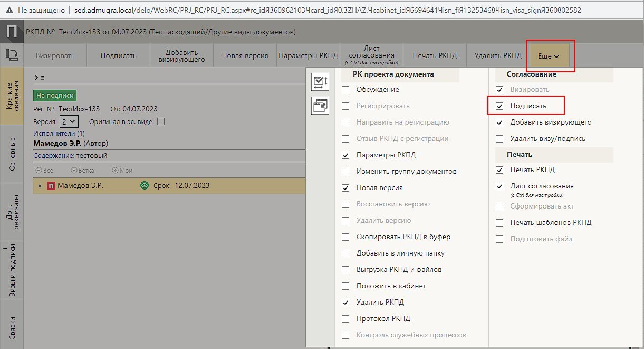Switch to the Основные tab
Screen dimensions: 644x349
(x=12, y=154)
